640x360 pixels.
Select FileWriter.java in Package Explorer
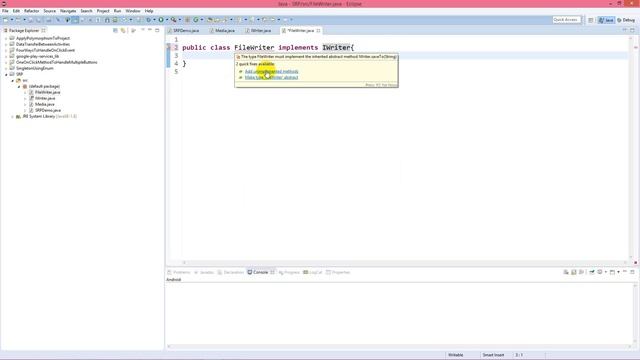tap(47, 92)
